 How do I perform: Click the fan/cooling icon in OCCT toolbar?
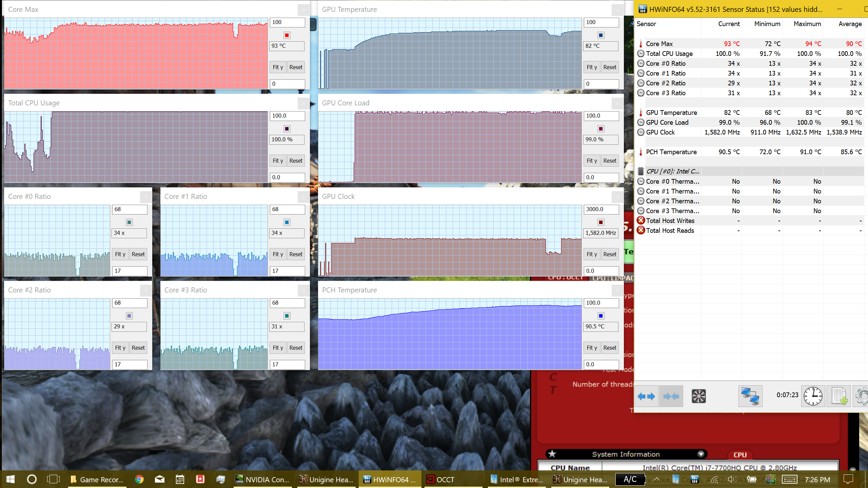click(698, 396)
